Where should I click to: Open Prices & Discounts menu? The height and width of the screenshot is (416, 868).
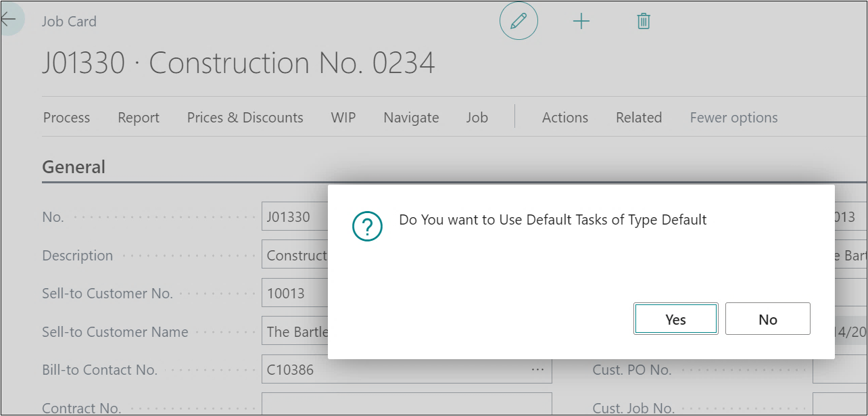click(x=245, y=118)
